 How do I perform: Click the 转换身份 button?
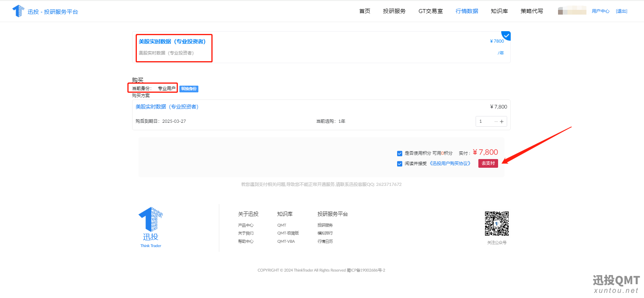pyautogui.click(x=189, y=89)
